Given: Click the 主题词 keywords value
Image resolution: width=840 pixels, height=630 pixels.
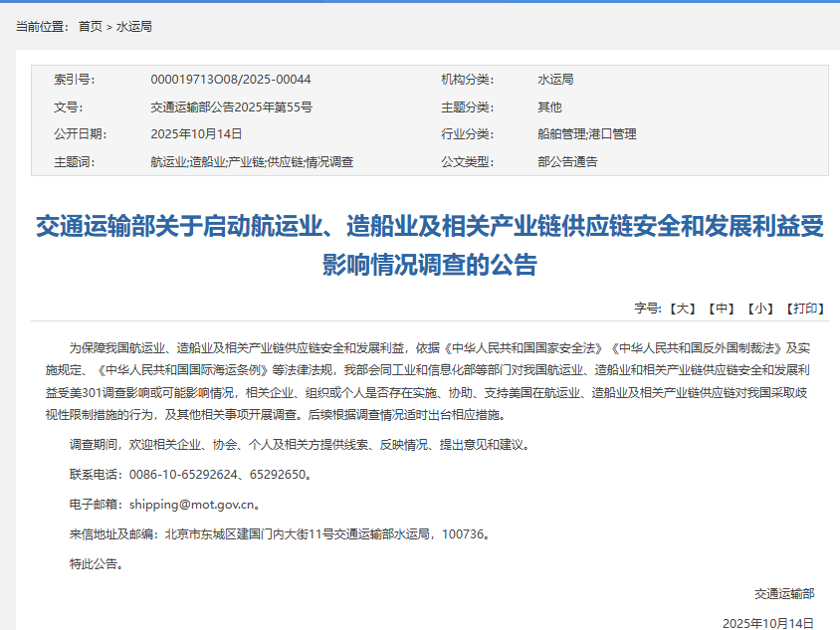Looking at the screenshot, I should (x=252, y=161).
